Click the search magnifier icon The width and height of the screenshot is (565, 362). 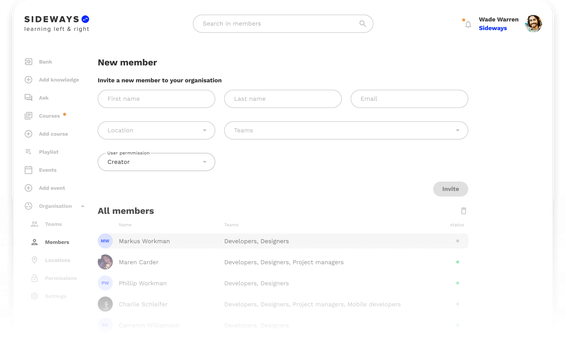pos(362,23)
